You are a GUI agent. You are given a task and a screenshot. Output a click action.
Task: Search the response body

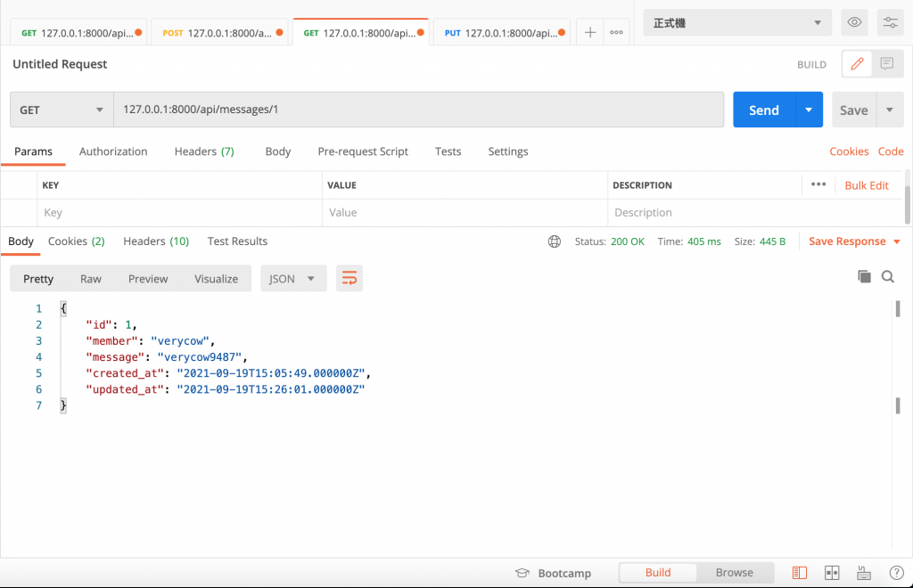(x=887, y=277)
